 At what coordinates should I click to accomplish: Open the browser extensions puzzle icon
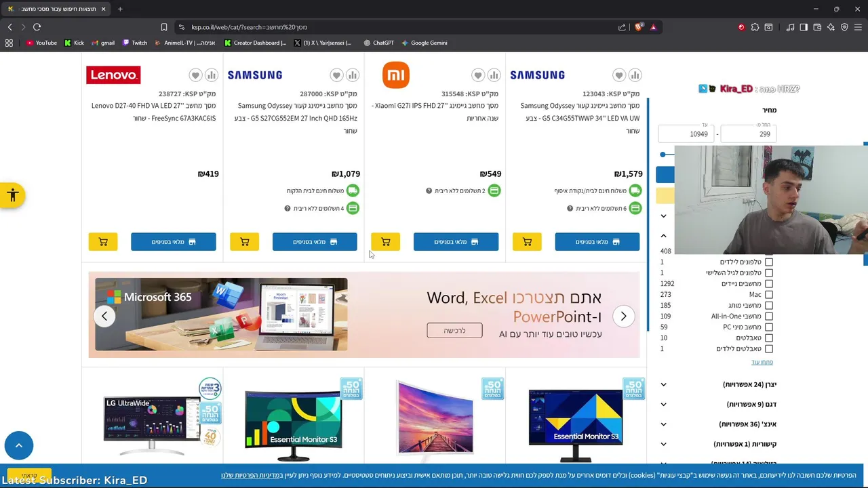tap(755, 27)
